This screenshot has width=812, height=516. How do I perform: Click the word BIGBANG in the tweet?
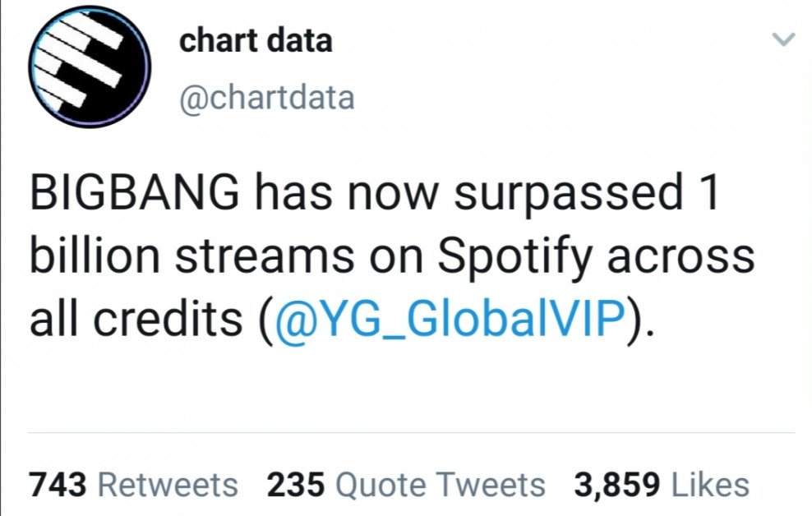135,191
